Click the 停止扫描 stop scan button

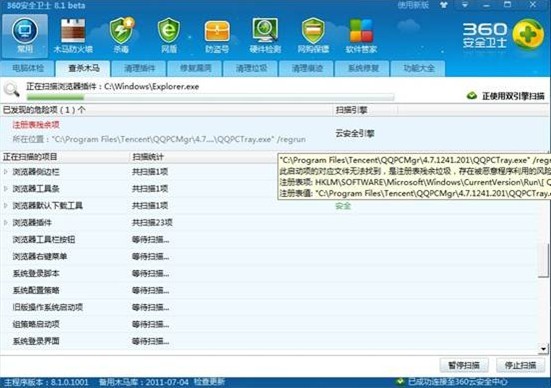pos(520,365)
